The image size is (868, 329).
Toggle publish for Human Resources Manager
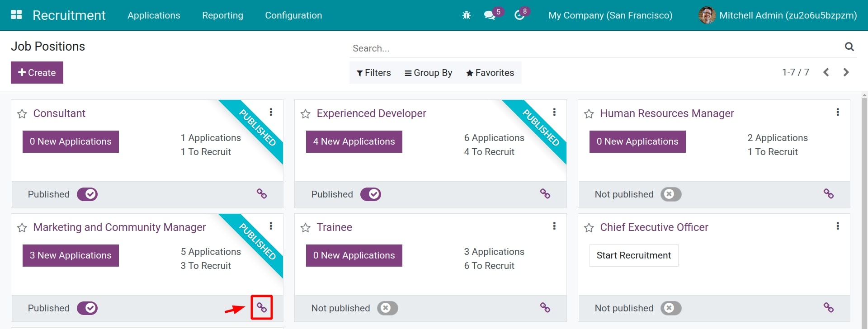pos(670,194)
